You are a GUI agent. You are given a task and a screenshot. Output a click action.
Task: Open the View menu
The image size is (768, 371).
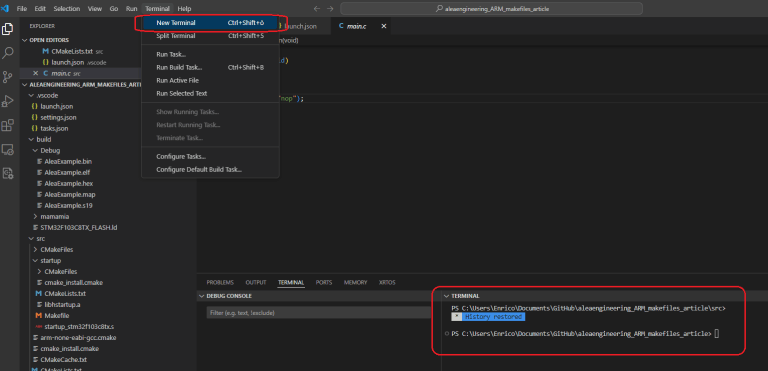95,9
